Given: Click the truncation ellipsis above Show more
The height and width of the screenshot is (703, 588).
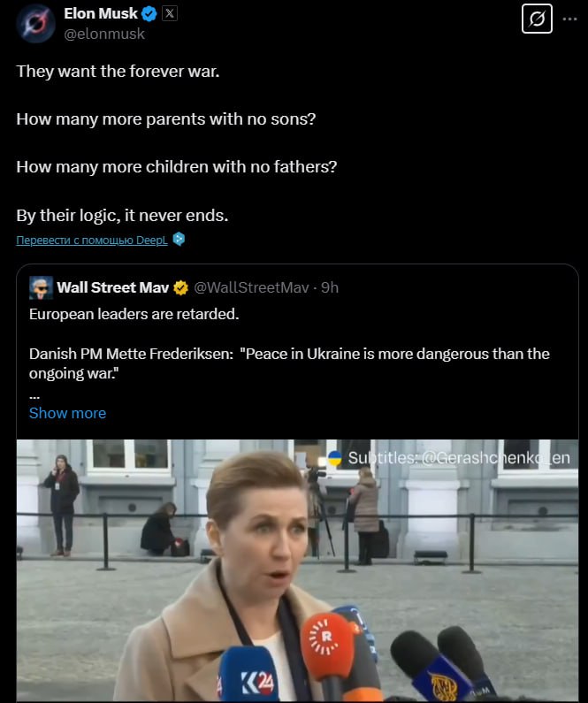Looking at the screenshot, I should (x=34, y=394).
